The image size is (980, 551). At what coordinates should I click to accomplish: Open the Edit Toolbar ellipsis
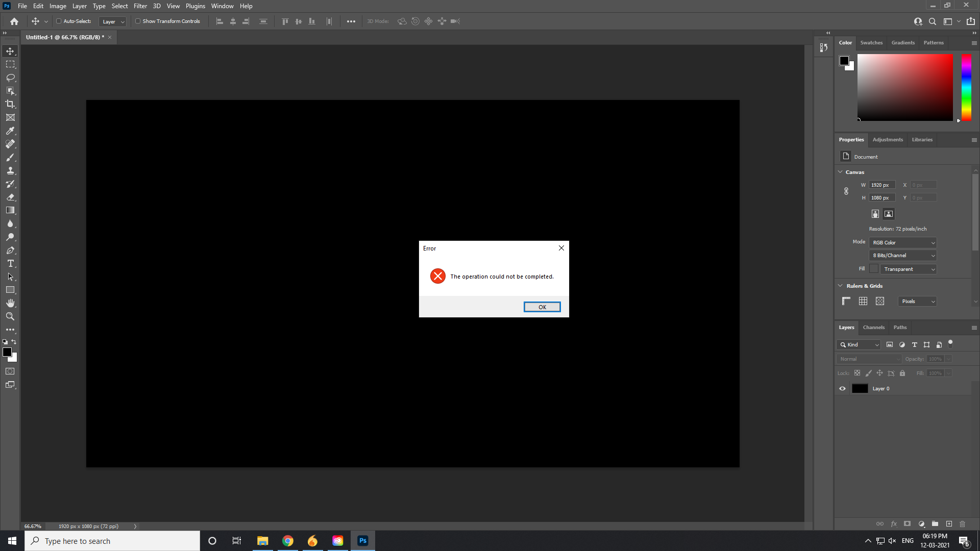[x=10, y=330]
